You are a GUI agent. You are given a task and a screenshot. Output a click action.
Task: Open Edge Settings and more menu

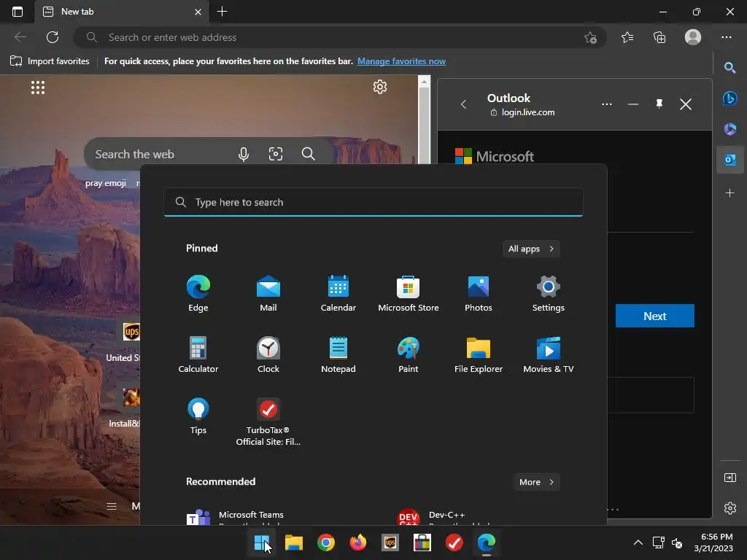pyautogui.click(x=726, y=37)
